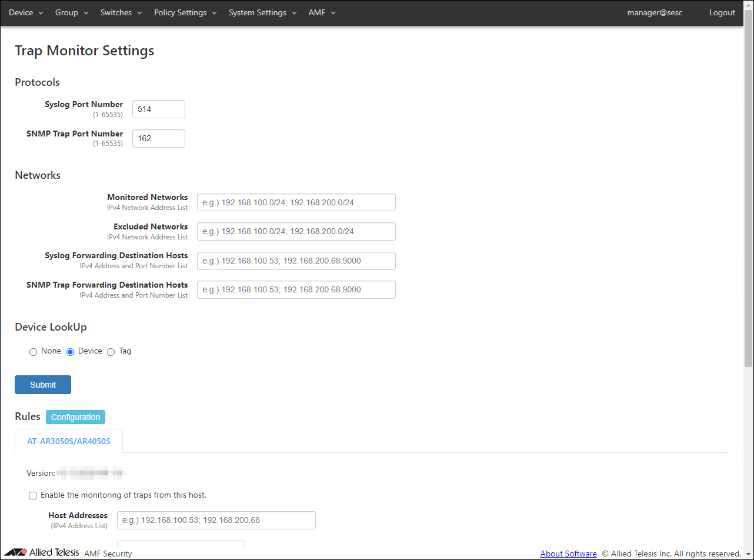Open the Switches dropdown menu
This screenshot has width=754, height=560.
121,12
